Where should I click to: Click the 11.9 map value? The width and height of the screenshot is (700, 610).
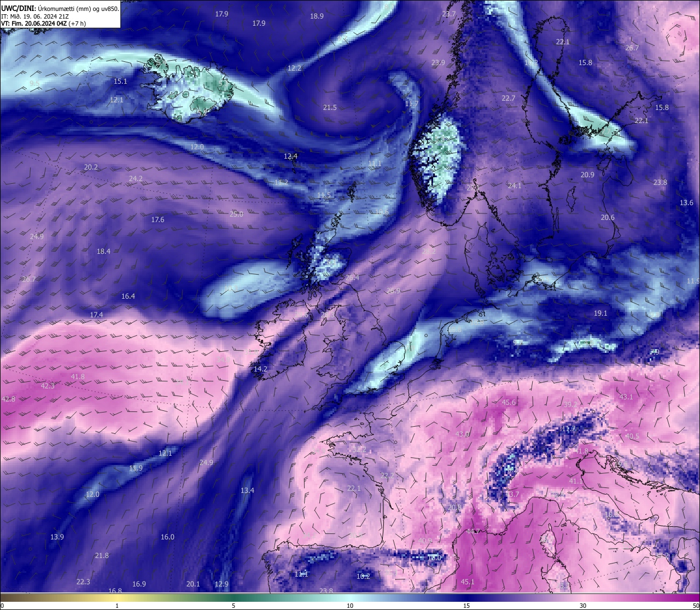136,468
